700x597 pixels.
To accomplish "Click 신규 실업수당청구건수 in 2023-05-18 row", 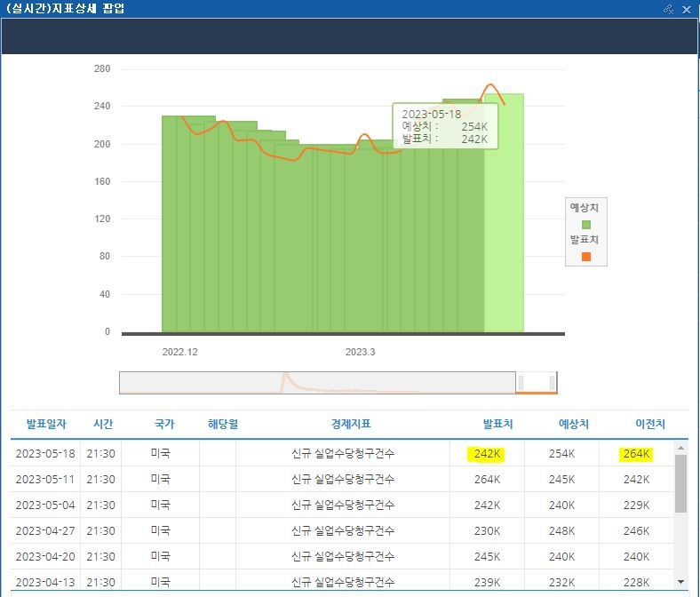I will click(343, 454).
